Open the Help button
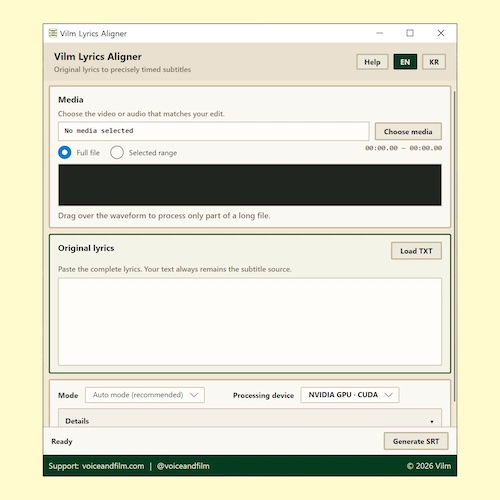The image size is (500, 500). (x=372, y=62)
